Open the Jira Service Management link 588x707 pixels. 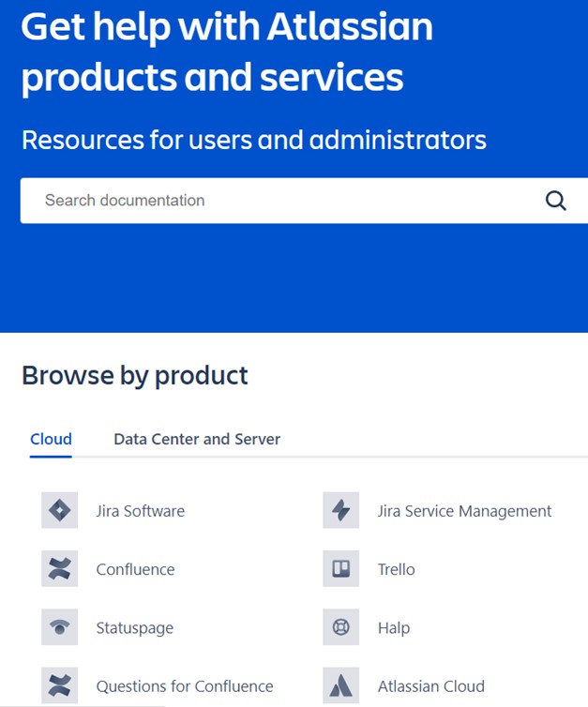coord(464,511)
